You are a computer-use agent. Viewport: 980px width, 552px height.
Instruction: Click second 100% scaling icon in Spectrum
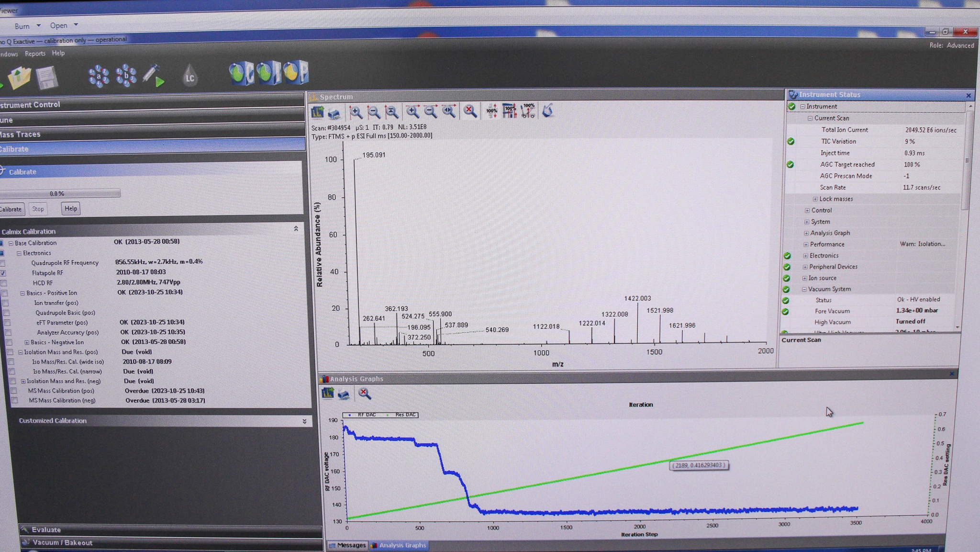pyautogui.click(x=510, y=111)
